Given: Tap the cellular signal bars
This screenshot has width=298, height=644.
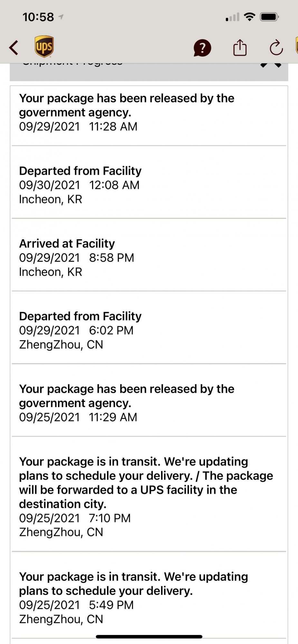Looking at the screenshot, I should 232,17.
